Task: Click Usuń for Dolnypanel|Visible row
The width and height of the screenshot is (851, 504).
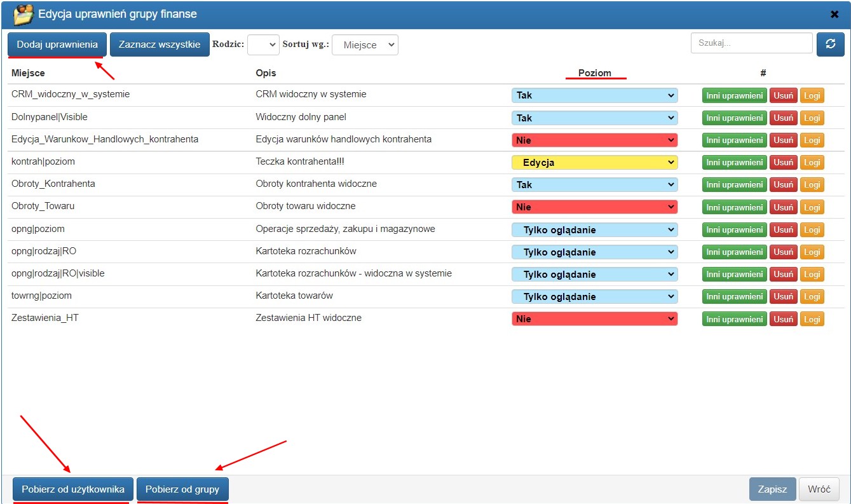Action: [x=783, y=118]
